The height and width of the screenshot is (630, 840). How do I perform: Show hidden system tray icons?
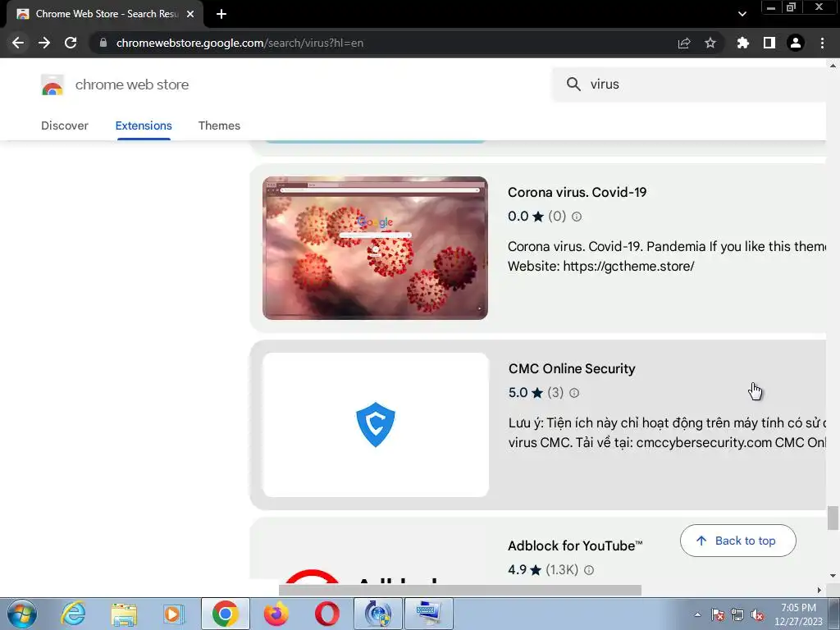pos(697,614)
